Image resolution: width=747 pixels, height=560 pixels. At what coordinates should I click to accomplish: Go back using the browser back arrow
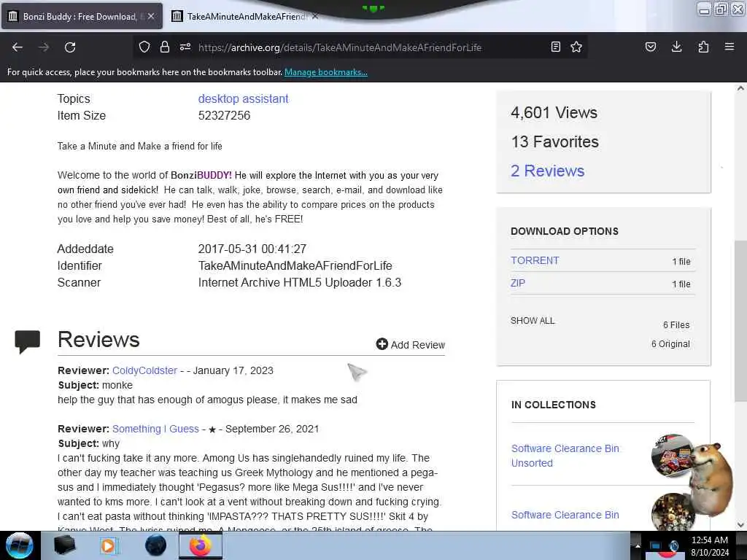18,47
